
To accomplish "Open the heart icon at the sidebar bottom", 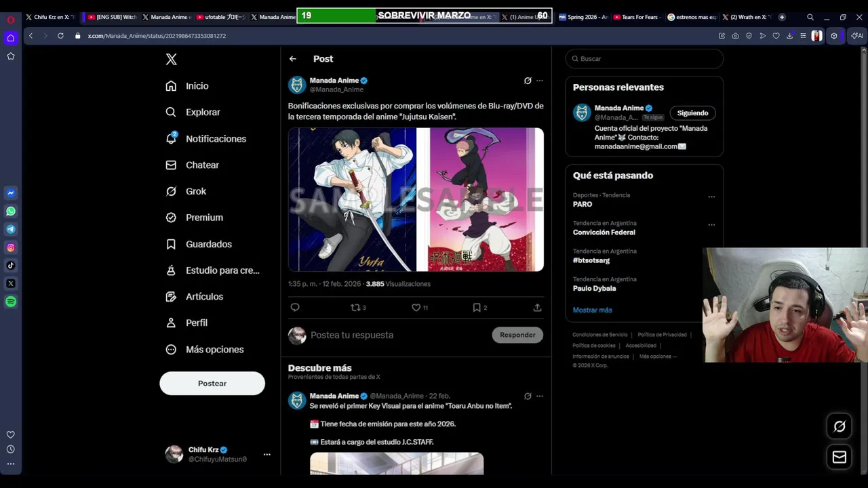I will [11, 434].
